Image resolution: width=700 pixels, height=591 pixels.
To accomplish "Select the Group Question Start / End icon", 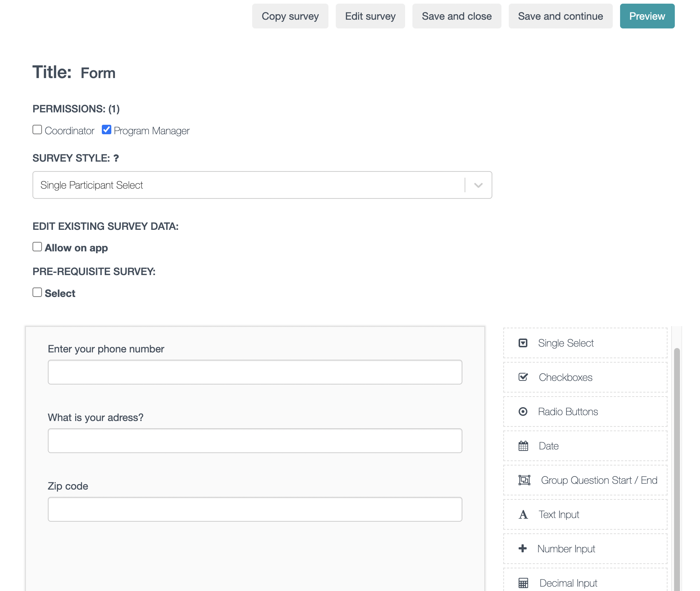I will click(x=524, y=480).
